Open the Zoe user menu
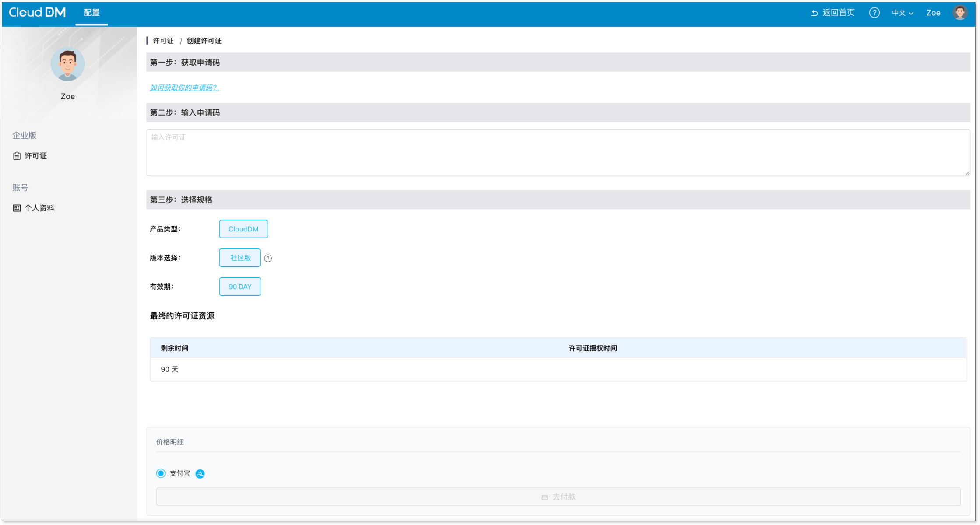 tap(933, 13)
